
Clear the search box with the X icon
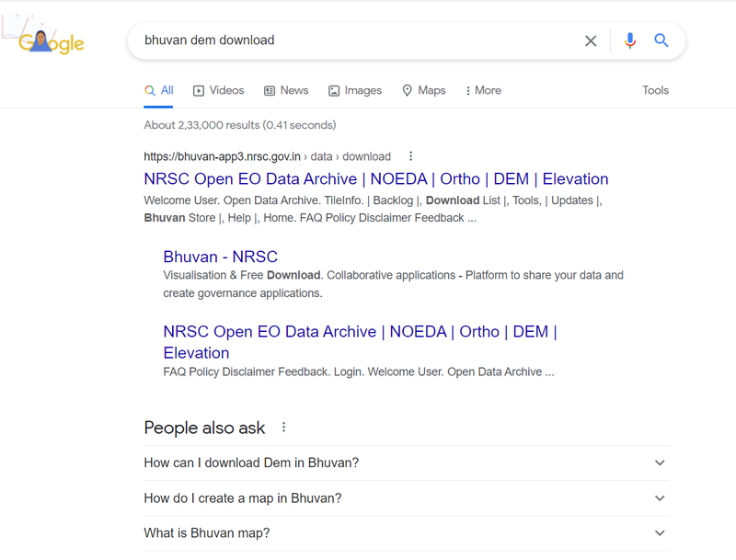[591, 40]
